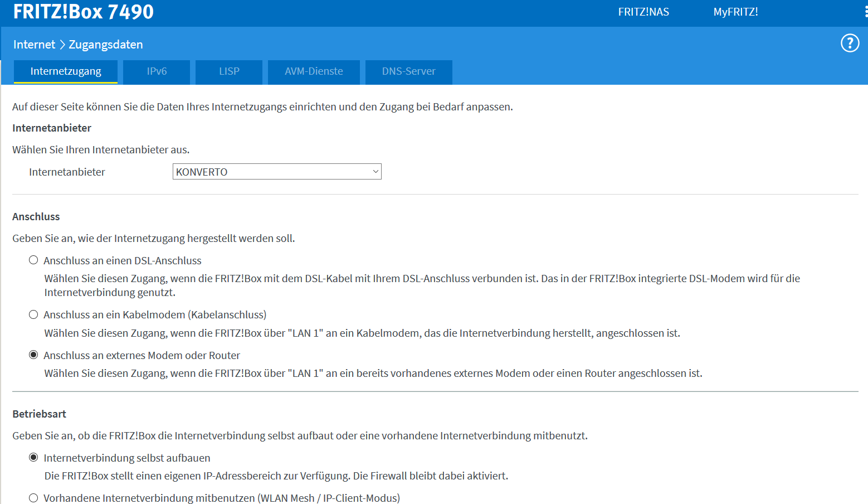Click the bold Internetanbieter section heading

52,128
